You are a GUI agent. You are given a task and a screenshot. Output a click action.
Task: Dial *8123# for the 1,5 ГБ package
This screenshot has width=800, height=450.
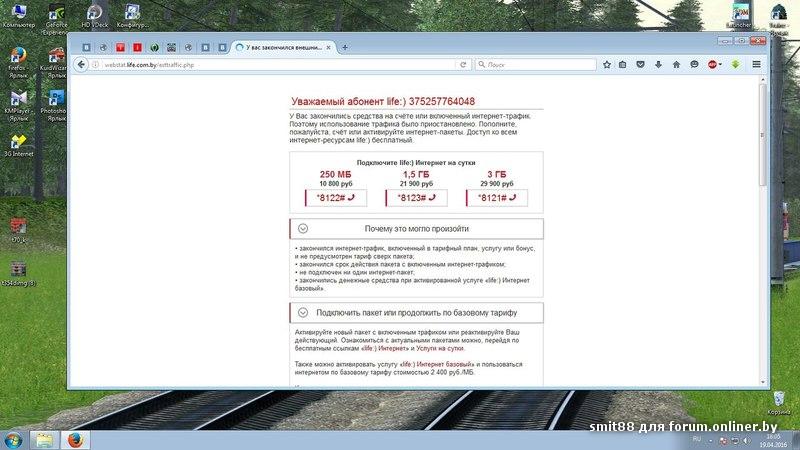(416, 198)
